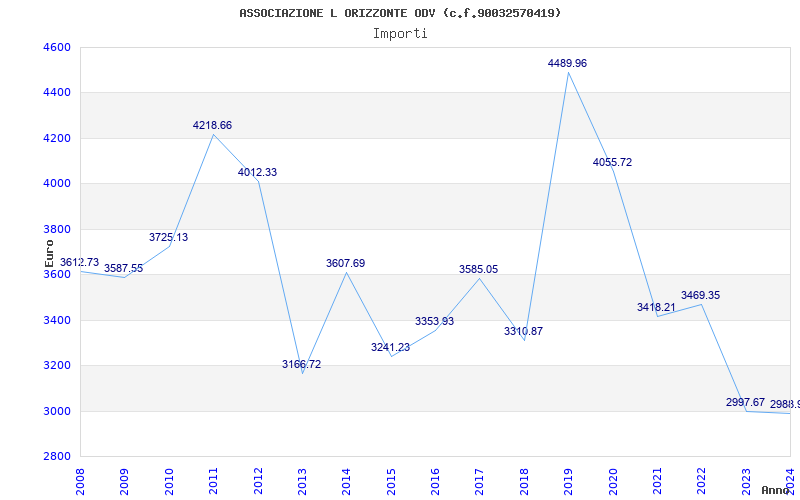Click y-axis tick 4200

click(x=57, y=138)
